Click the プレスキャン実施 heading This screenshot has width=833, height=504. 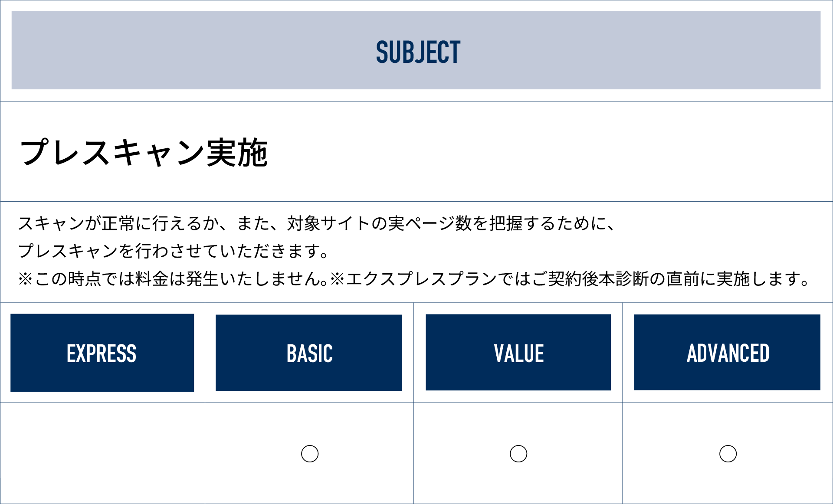144,152
